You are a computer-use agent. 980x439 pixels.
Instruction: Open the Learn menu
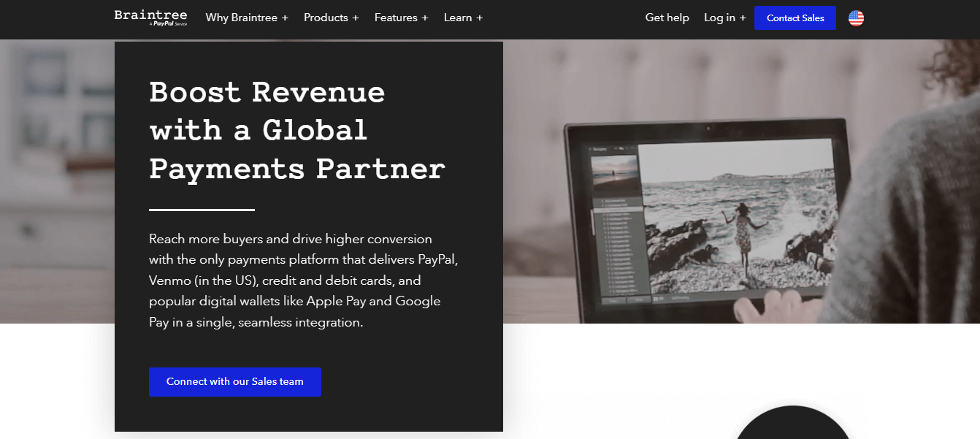pos(457,18)
